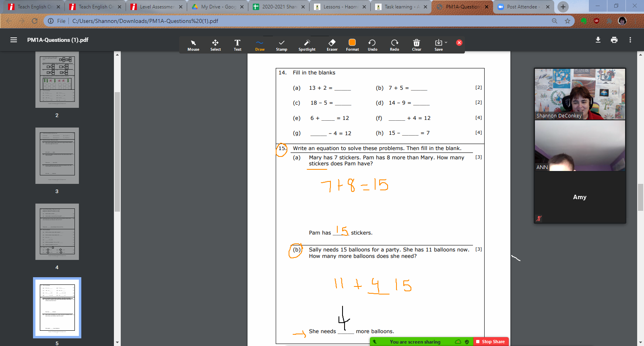Viewport: 644px width, 346px height.
Task: Open a new browser tab
Action: tap(563, 6)
